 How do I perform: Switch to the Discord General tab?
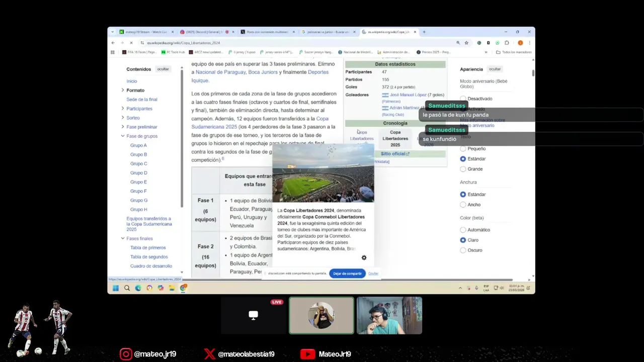pos(207,32)
